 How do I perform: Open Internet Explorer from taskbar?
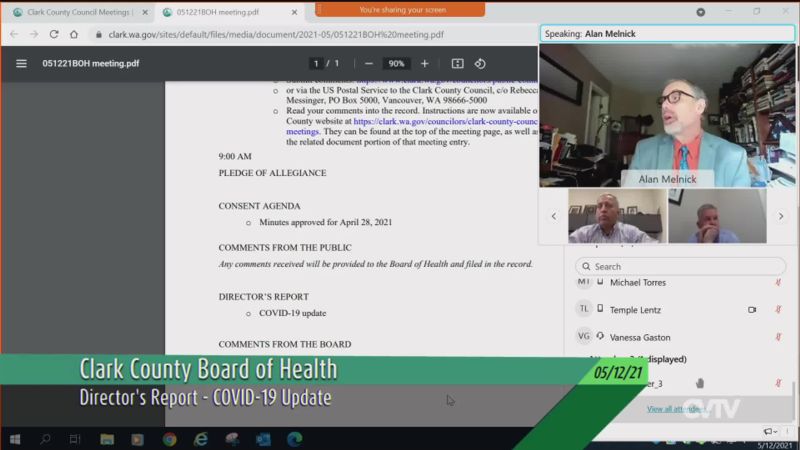point(201,439)
